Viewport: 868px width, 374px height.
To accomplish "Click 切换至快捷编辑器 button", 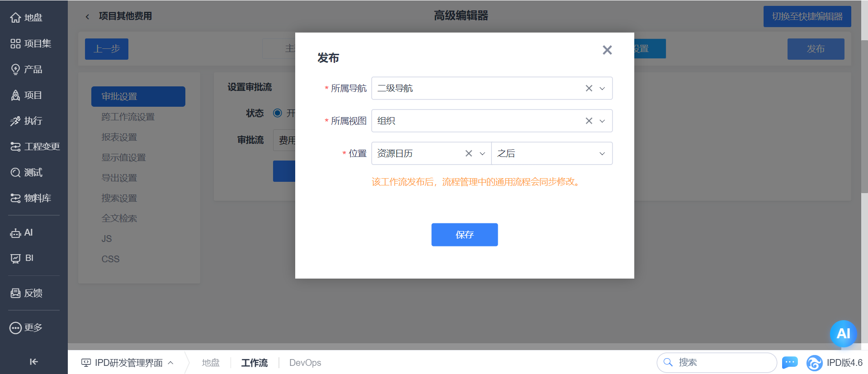I will (x=807, y=16).
